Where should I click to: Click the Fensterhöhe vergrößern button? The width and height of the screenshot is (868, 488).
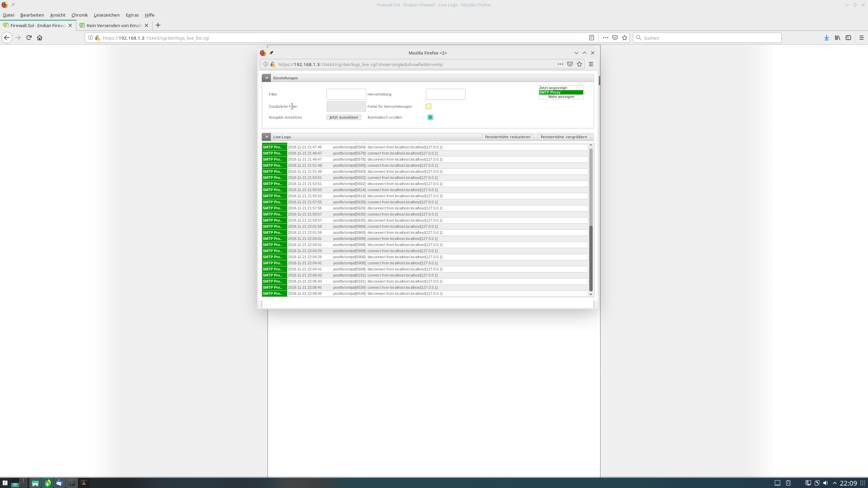pos(564,137)
